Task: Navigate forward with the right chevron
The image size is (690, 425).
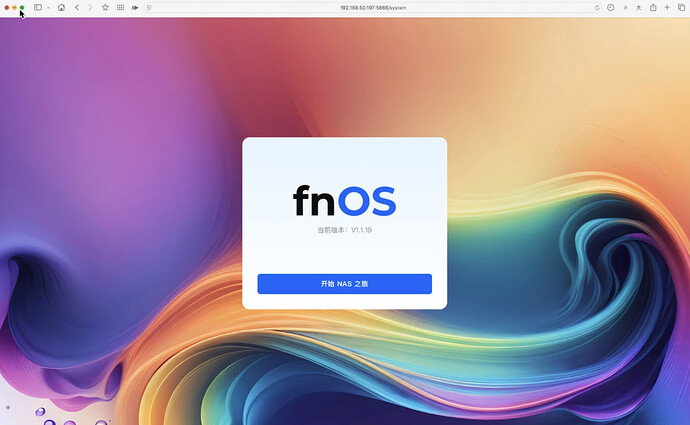Action: coord(90,7)
